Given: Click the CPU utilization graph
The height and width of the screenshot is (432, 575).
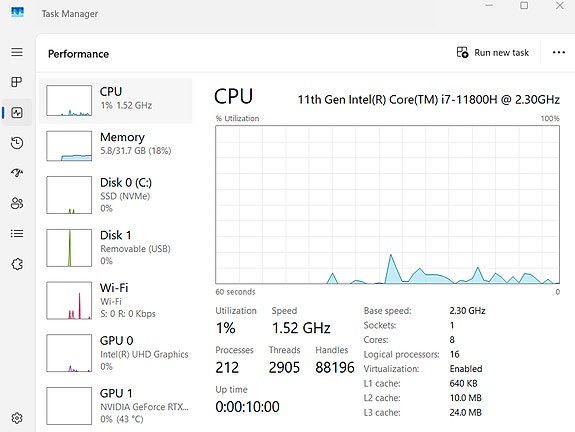Looking at the screenshot, I should tap(387, 205).
